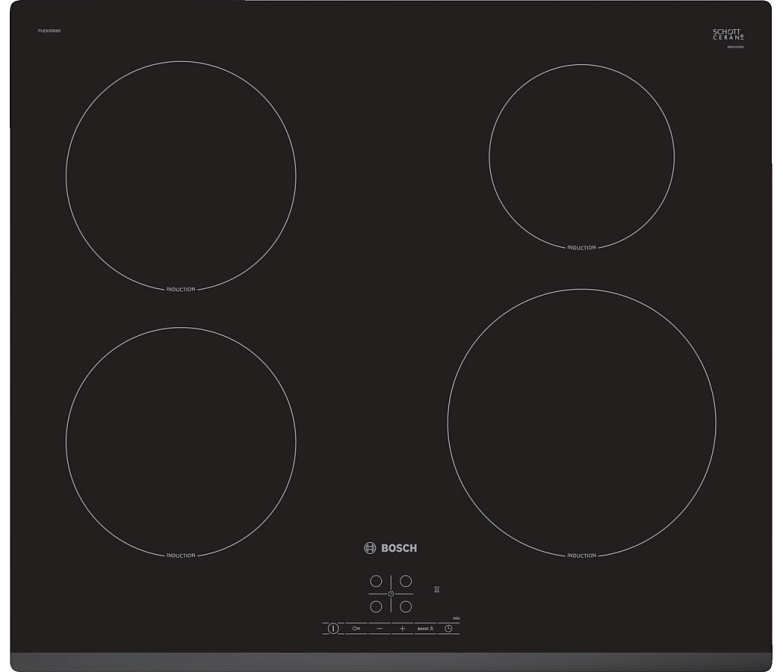Viewport: 783px width, 672px height.
Task: Select the top-right zone indicator circle
Action: tap(406, 580)
